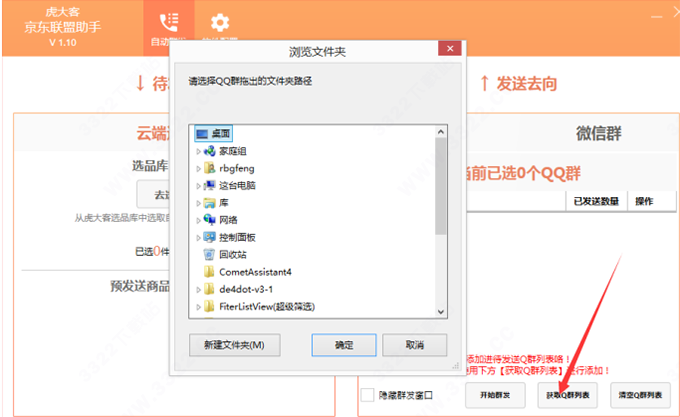
Task: Toggle 隐藏群发窗口 checkbox
Action: 367,395
